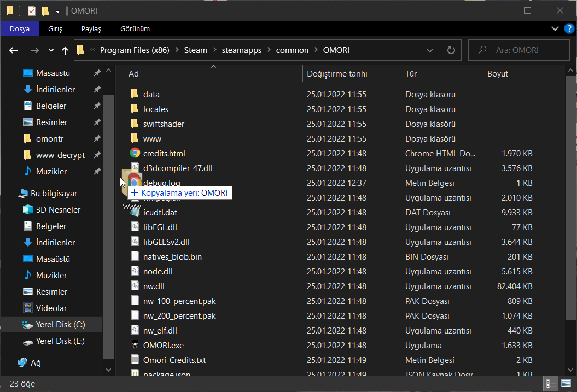Viewport: 577px width, 392px height.
Task: Open Masaüstü in Quick Access
Action: click(53, 73)
